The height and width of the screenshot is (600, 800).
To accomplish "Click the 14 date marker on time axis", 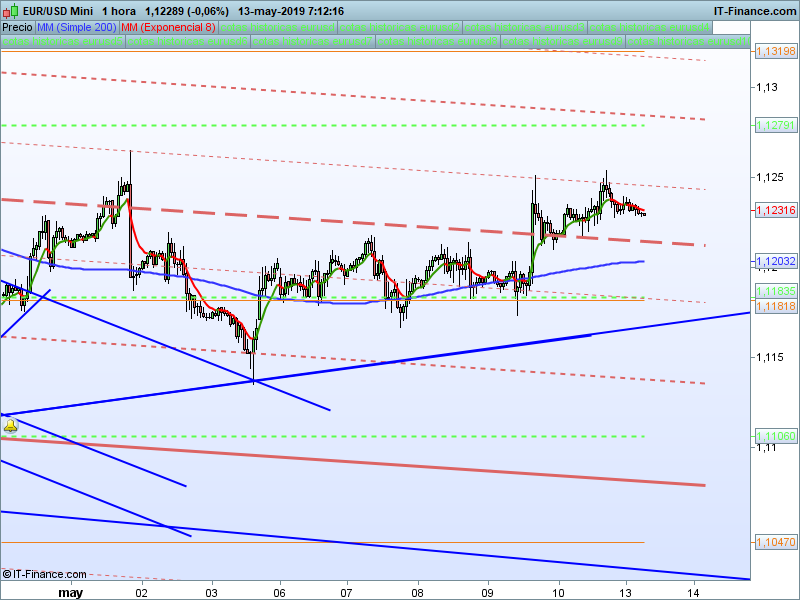I will pos(693,592).
